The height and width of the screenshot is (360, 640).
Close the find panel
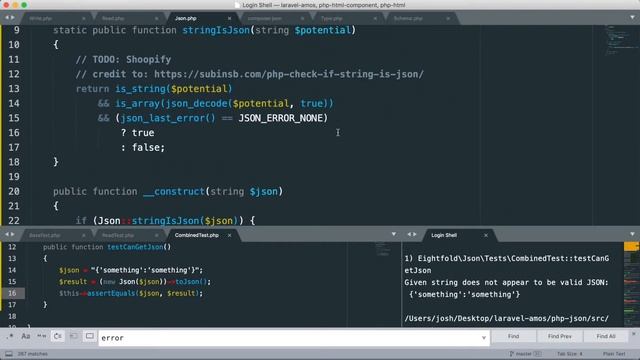tap(634, 334)
